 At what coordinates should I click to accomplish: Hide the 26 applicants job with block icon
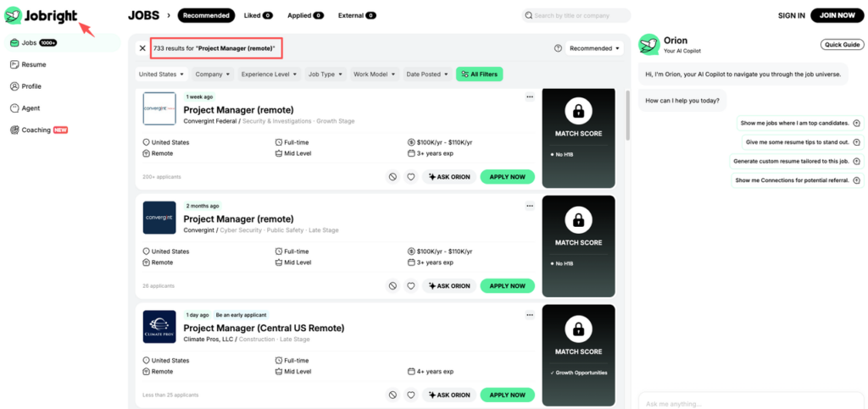392,285
